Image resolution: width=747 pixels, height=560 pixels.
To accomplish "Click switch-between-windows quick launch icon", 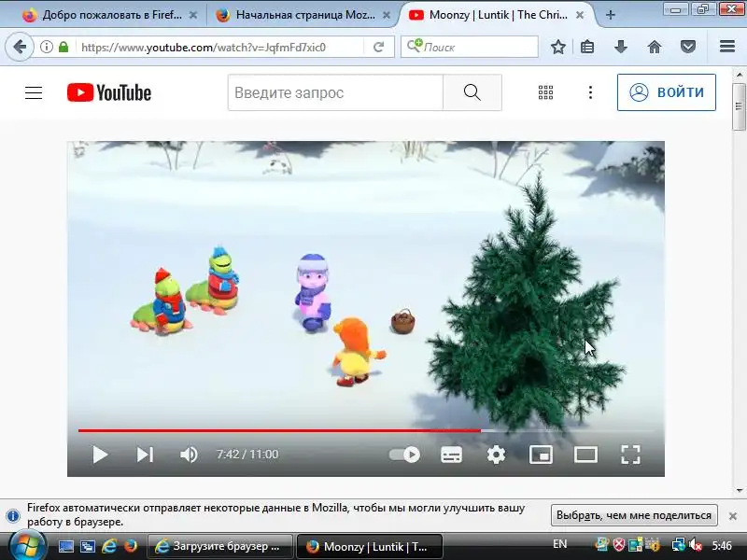I will coord(87,546).
